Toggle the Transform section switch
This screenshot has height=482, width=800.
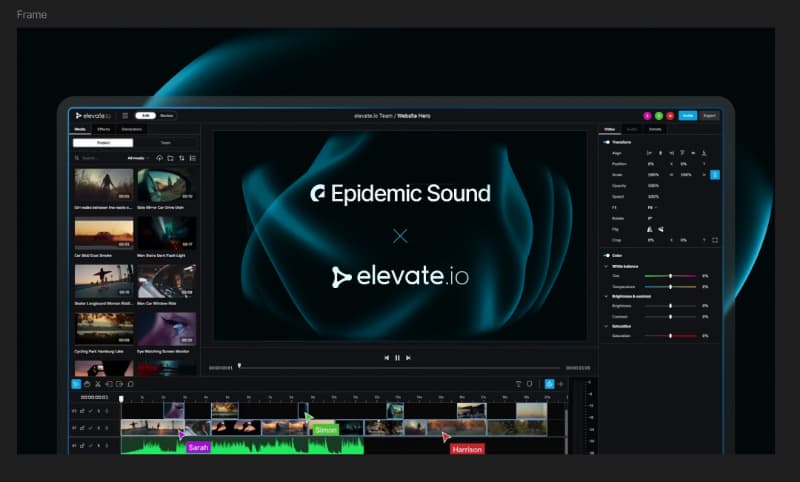607,142
